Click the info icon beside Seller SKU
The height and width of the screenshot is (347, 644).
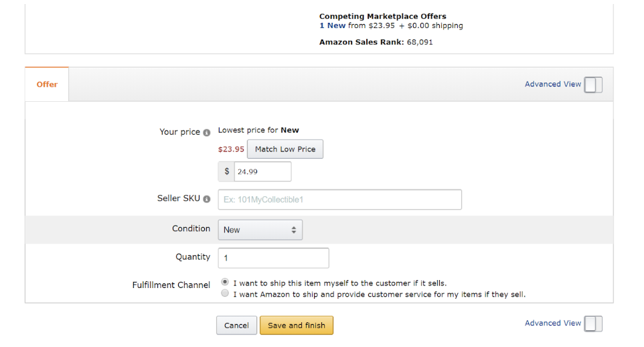[x=207, y=199]
